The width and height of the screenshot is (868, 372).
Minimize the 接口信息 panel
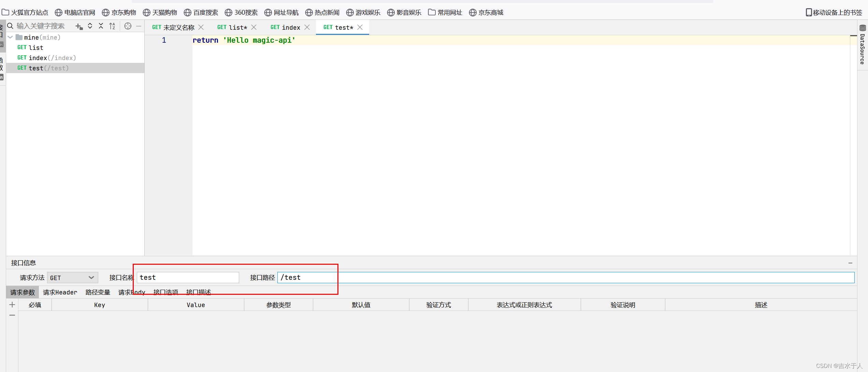[850, 263]
